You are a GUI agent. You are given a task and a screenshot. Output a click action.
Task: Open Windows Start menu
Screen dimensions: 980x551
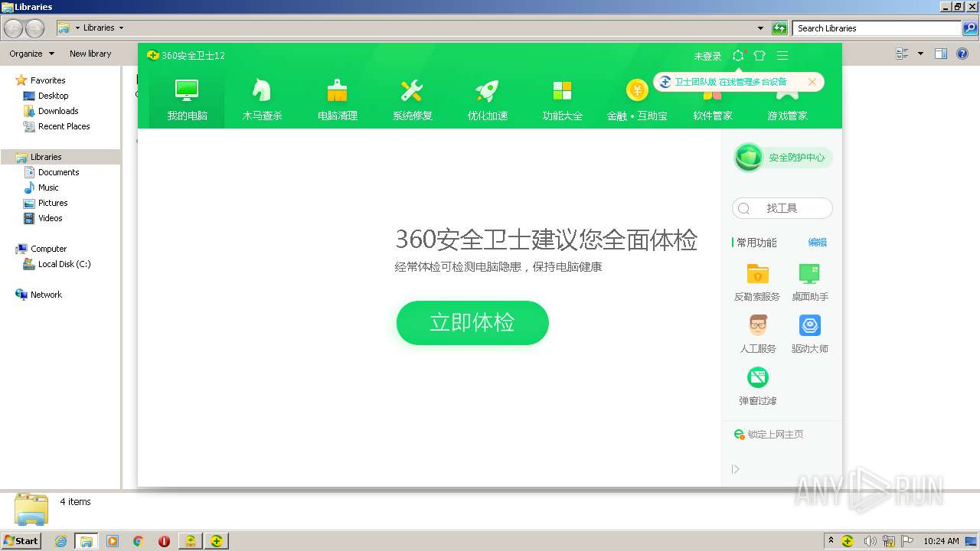pos(21,540)
